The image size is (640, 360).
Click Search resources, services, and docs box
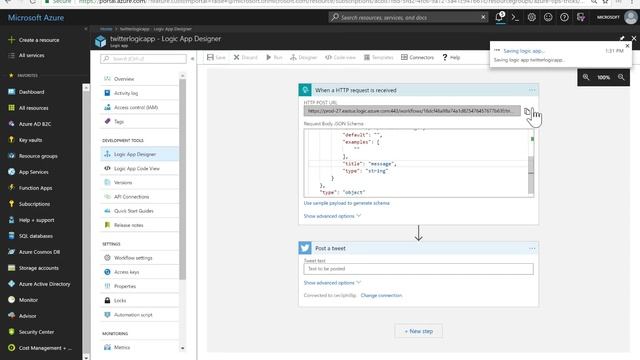coord(408,18)
